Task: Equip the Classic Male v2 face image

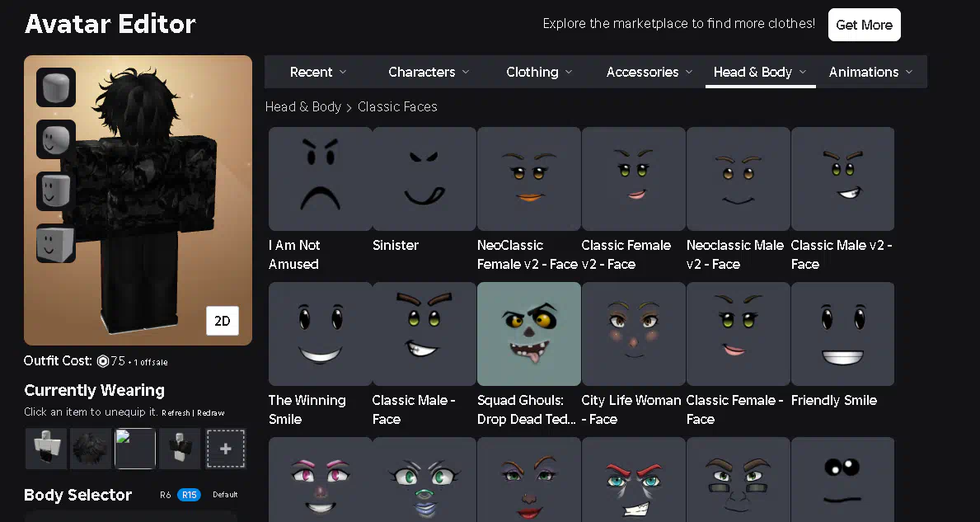Action: (843, 179)
